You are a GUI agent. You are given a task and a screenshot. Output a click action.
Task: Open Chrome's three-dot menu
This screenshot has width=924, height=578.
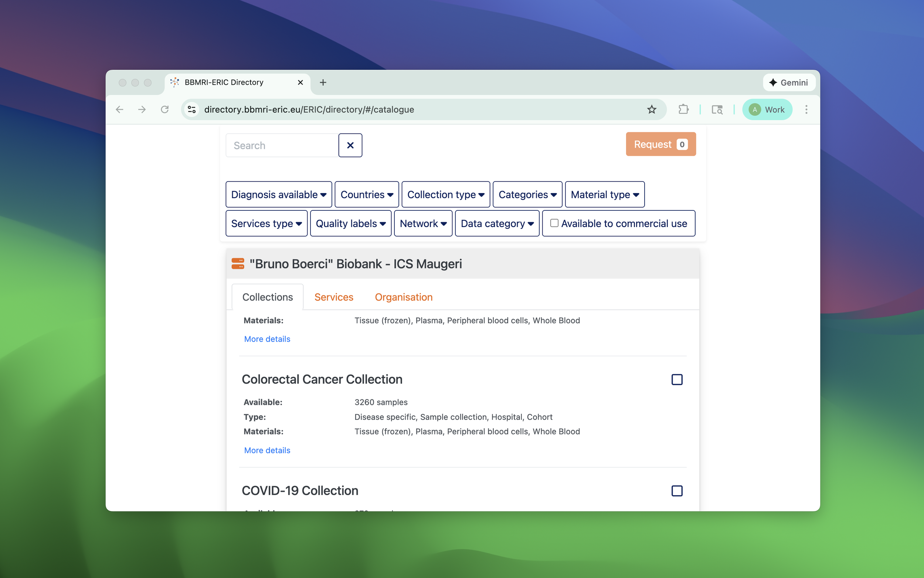click(806, 110)
